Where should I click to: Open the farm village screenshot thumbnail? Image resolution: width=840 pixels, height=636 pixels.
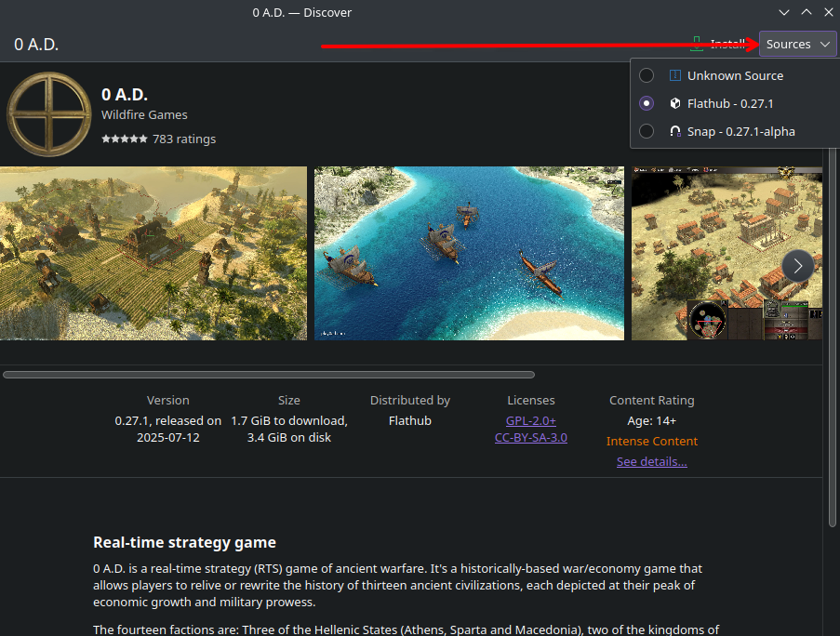click(153, 253)
